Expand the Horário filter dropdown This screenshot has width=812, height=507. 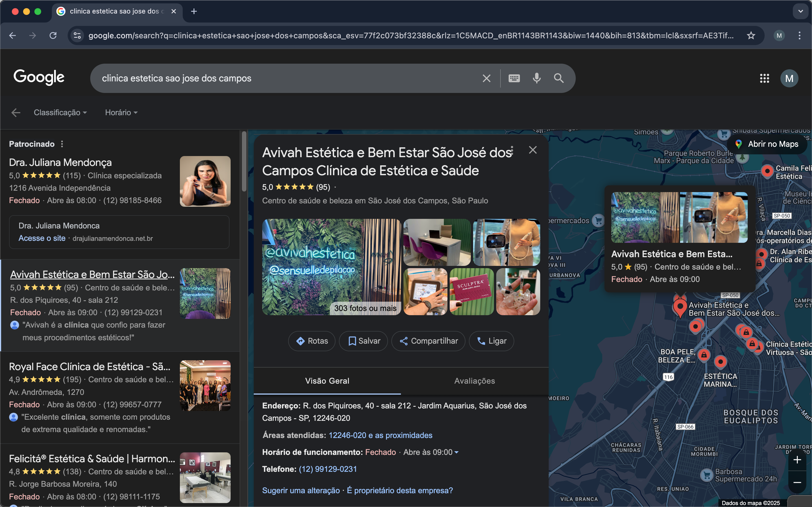point(121,113)
